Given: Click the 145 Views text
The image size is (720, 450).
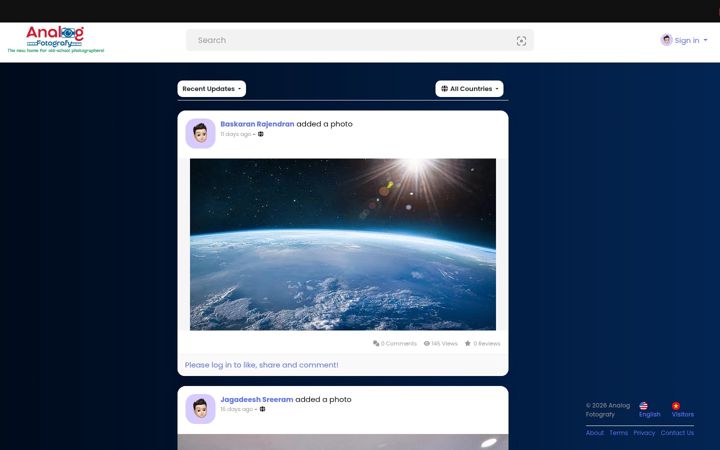Looking at the screenshot, I should (x=444, y=343).
